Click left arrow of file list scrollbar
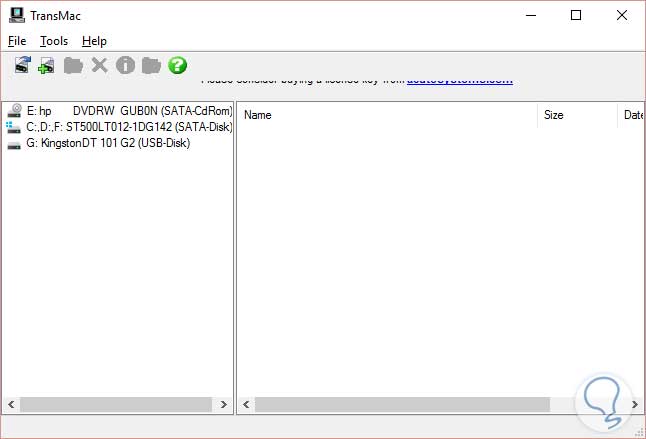 pyautogui.click(x=246, y=404)
